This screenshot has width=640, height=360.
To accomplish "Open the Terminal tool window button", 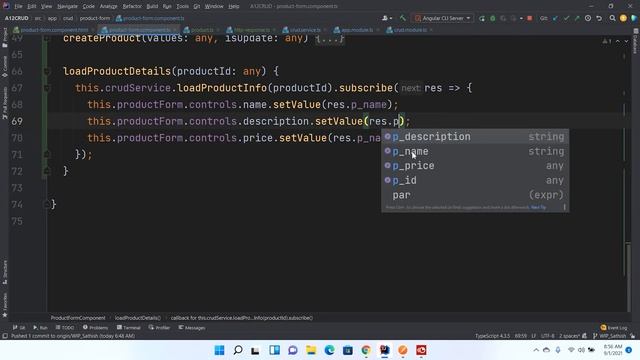I will coord(129,327).
